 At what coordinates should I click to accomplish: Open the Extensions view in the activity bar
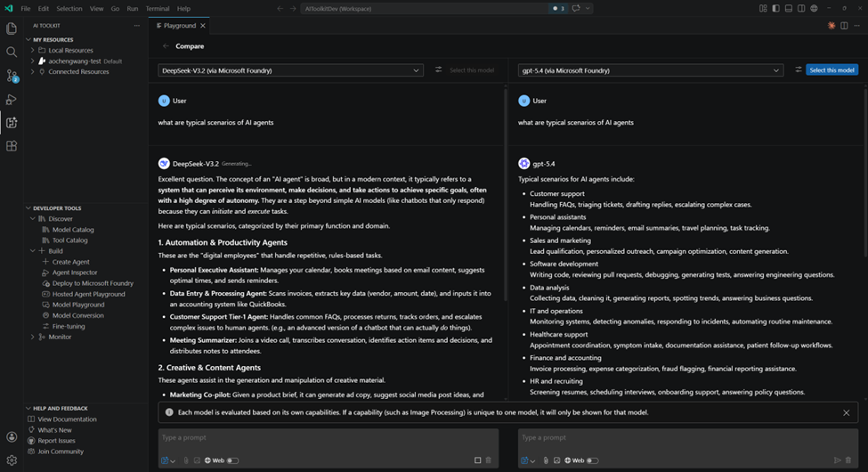(x=11, y=146)
